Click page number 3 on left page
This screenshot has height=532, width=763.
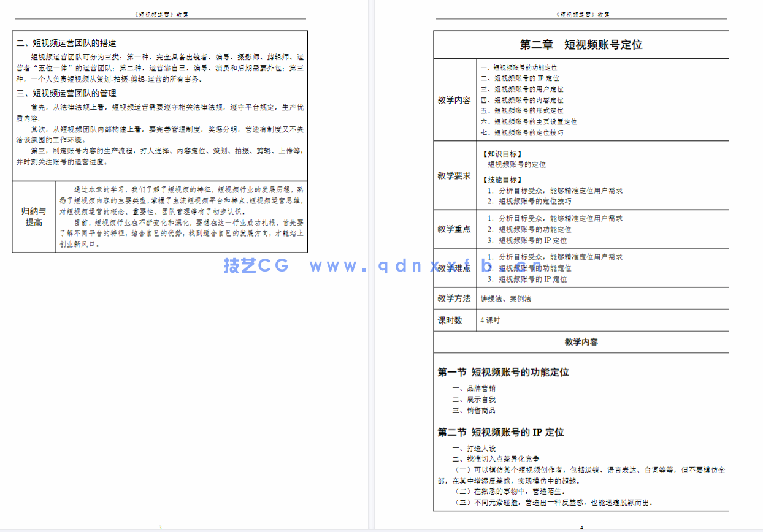(160, 527)
